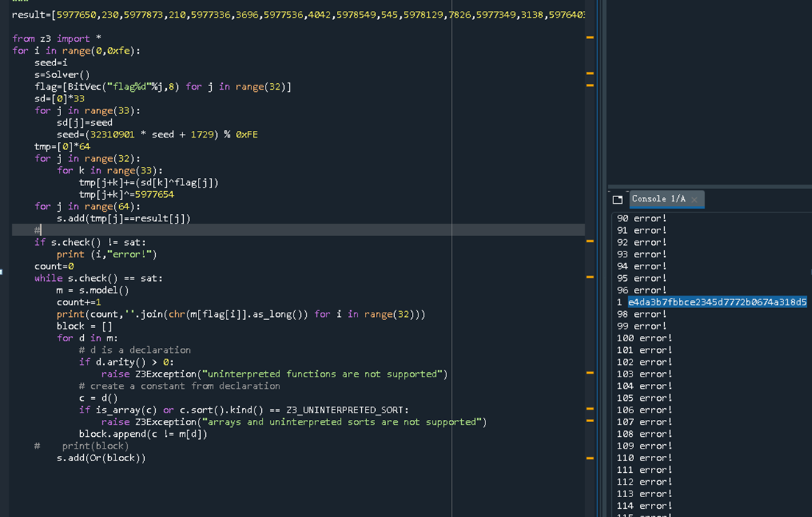Viewport: 812px width, 517px height.
Task: Click warning marker beside 'arrays and uninterpreted sorts' line
Action: (x=590, y=421)
